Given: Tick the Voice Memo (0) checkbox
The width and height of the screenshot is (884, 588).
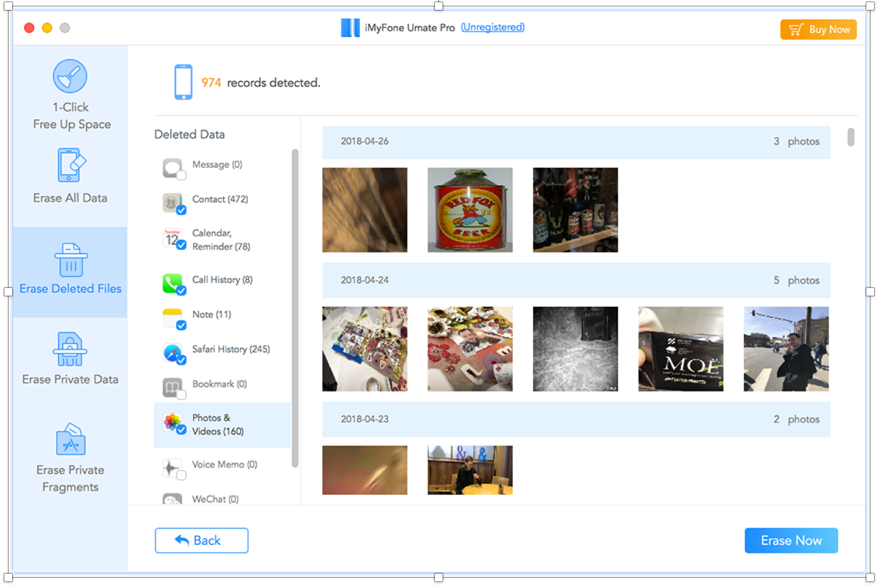Looking at the screenshot, I should click(181, 475).
